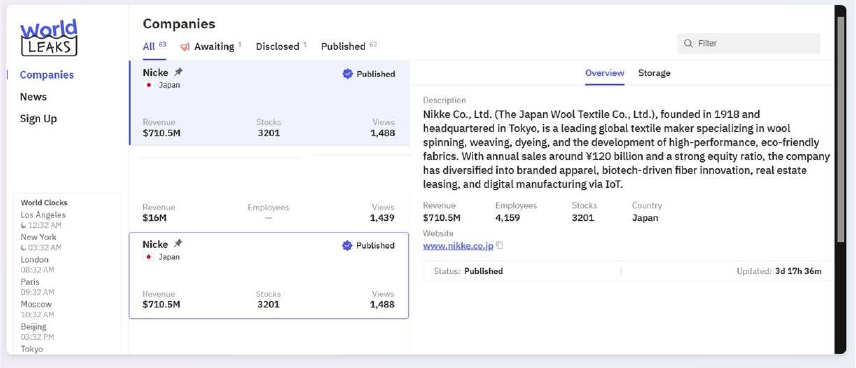Focus the Filter search field

click(748, 43)
